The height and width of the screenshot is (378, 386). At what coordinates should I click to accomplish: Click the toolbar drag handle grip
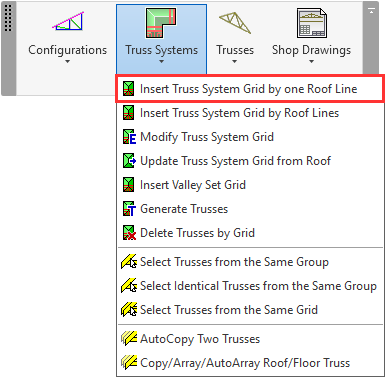tap(8, 18)
